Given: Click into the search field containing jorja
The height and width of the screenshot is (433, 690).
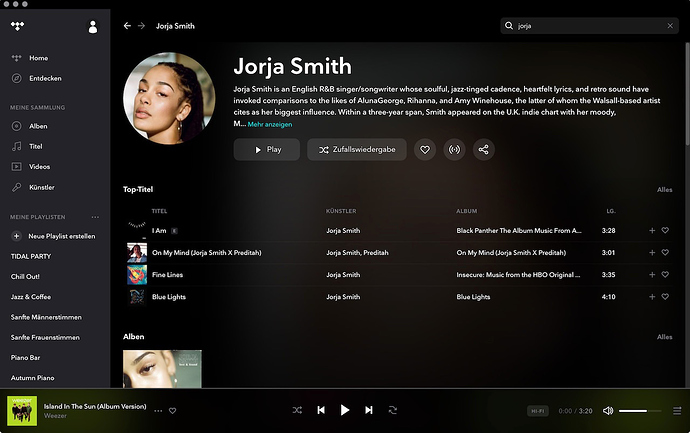Looking at the screenshot, I should pos(589,26).
